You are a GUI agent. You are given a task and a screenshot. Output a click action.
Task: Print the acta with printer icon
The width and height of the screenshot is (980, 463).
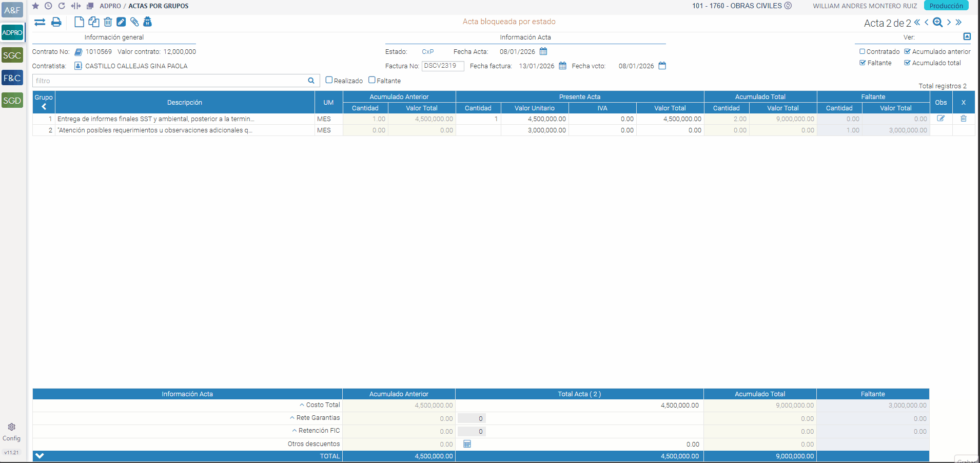[x=56, y=22]
